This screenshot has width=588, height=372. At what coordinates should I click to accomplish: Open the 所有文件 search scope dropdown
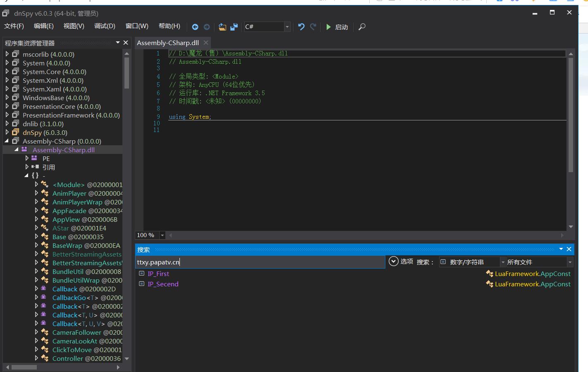(x=570, y=262)
